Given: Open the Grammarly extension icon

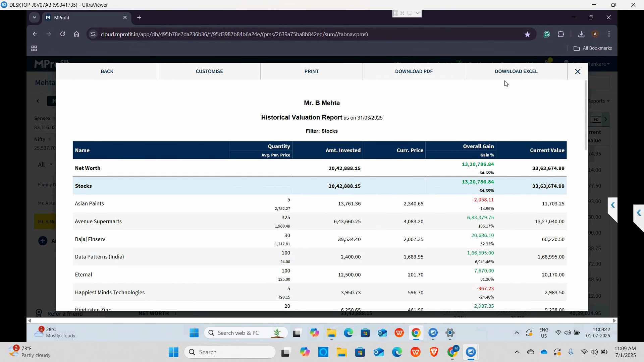Looking at the screenshot, I should click(x=547, y=34).
